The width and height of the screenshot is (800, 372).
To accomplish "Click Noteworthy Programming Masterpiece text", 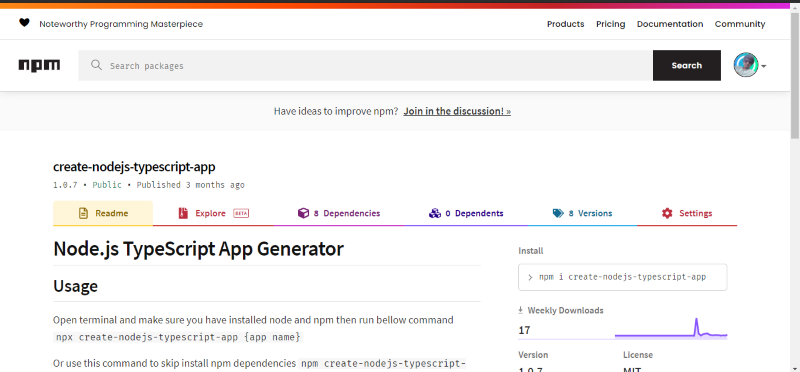I will (x=121, y=24).
